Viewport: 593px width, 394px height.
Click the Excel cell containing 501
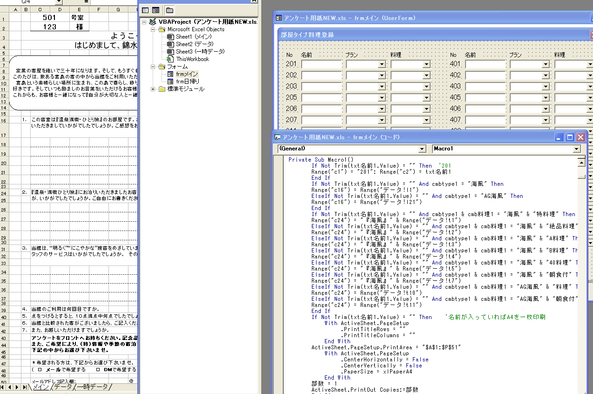tap(49, 17)
